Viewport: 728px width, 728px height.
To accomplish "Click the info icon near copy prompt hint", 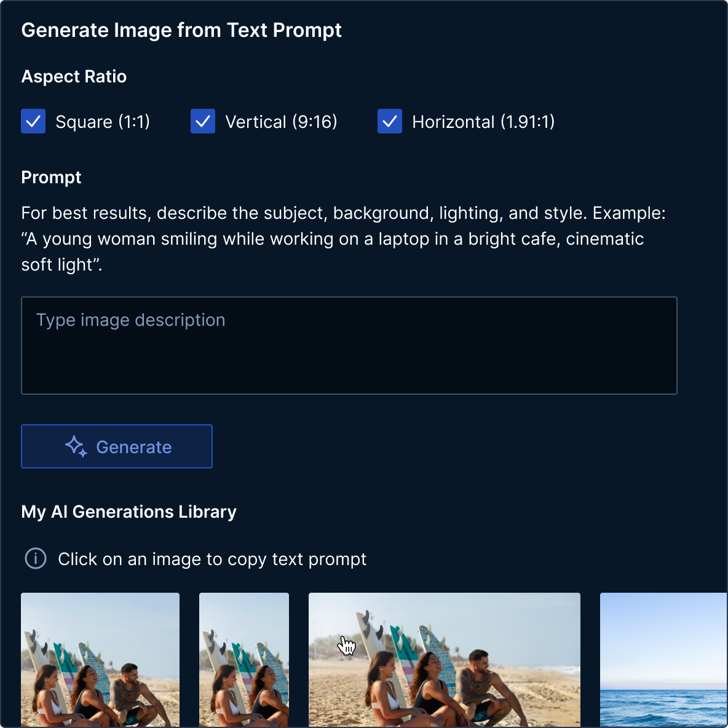I will [35, 559].
